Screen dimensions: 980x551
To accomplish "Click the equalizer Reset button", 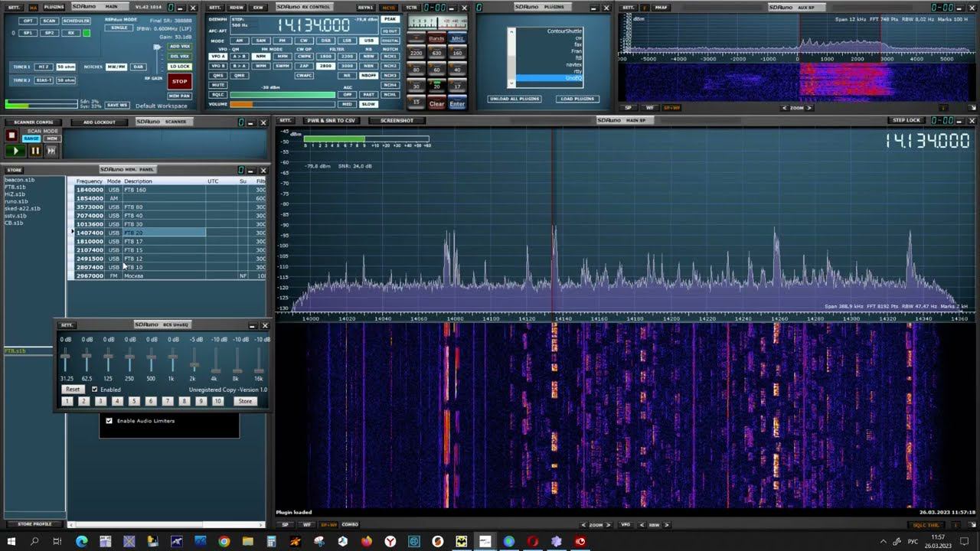I will point(72,390).
